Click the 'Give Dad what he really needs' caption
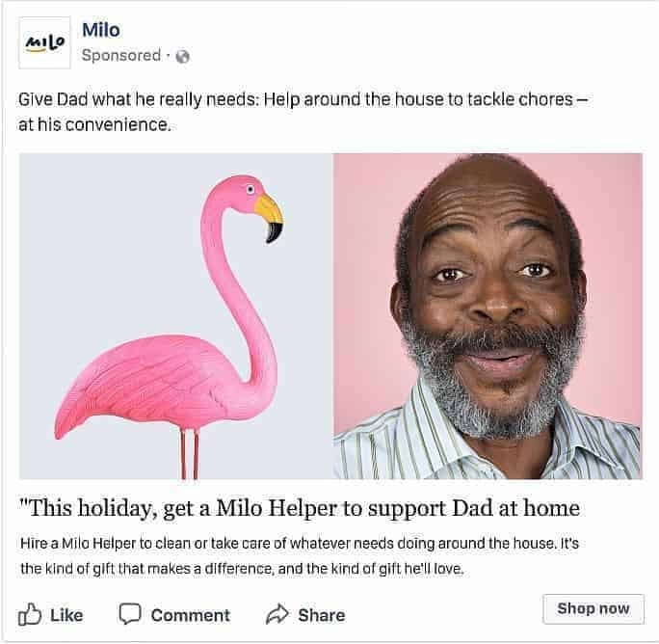 [302, 99]
